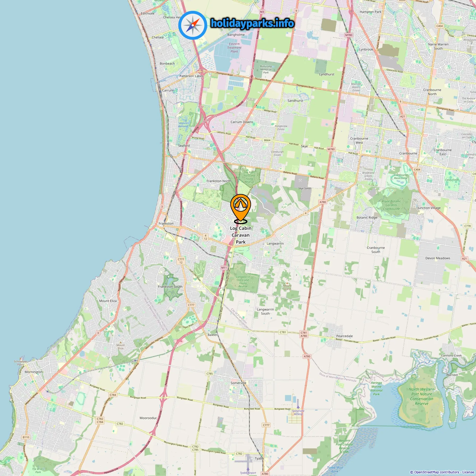Click the compass logo icon
The height and width of the screenshot is (476, 476).
[193, 25]
